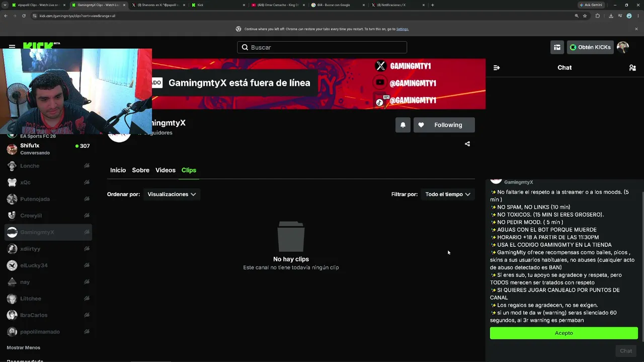Click the zoom magnifier icon in address bar
The image size is (644, 362).
pos(577,16)
